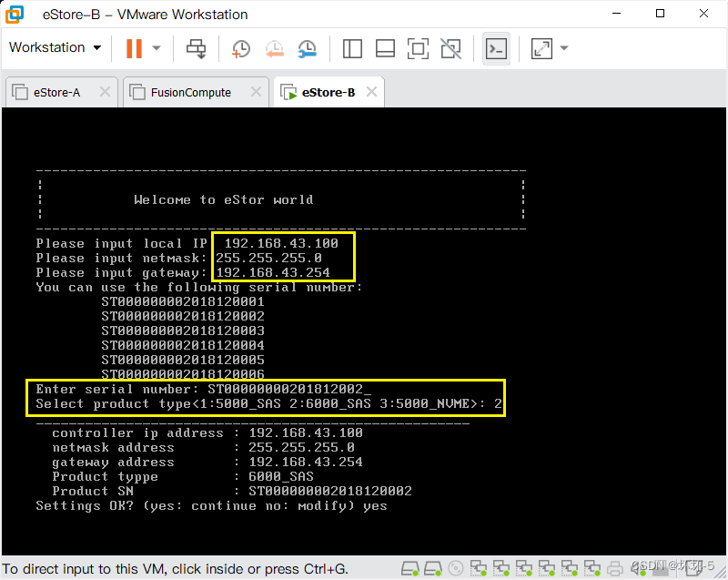Click the 'Product SN' summary line
728x580 pixels.
[232, 491]
